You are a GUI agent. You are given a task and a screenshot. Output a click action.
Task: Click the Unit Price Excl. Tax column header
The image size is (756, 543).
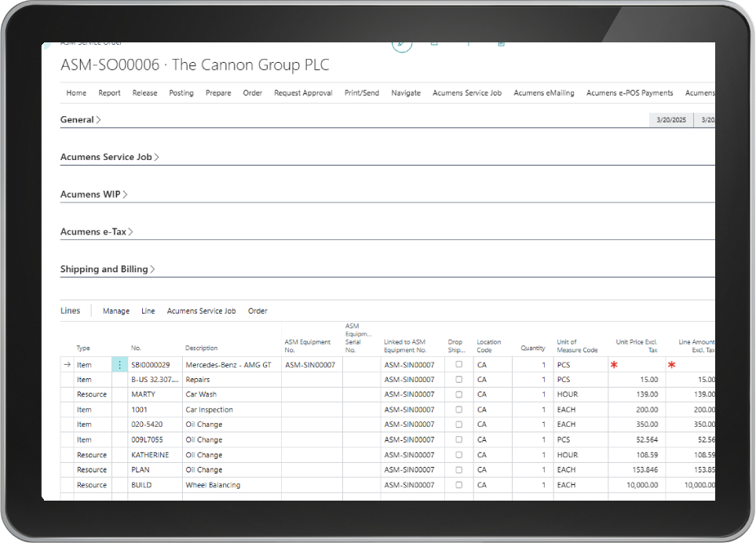coord(637,346)
